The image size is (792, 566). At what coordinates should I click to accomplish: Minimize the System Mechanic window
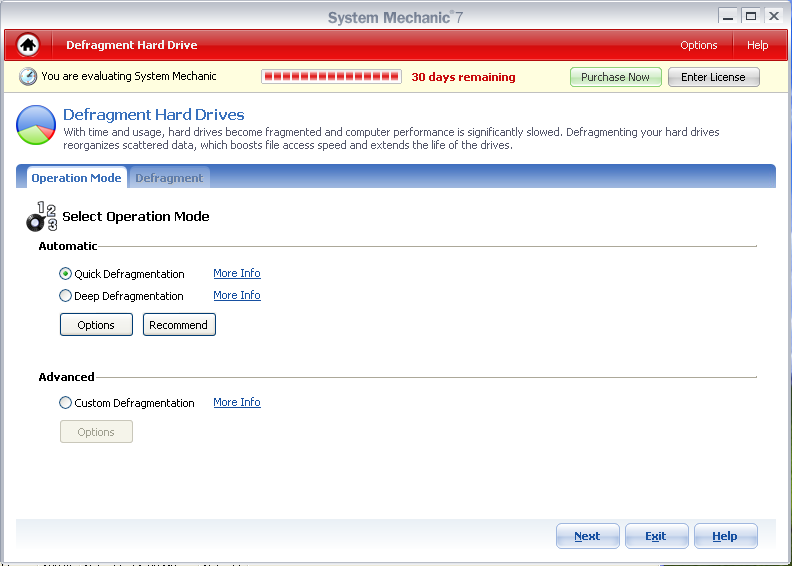coord(727,16)
